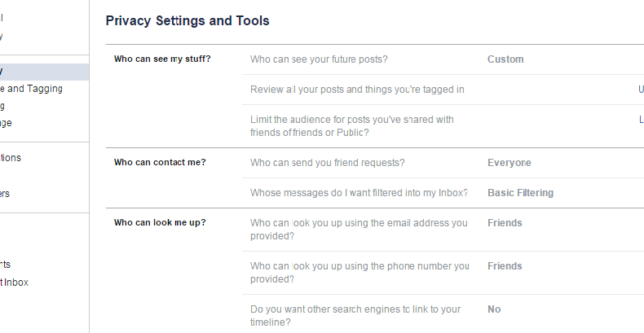Click the 'Who can see my stuff?' section heading
Viewport: 644px width, 333px height.
pos(161,59)
